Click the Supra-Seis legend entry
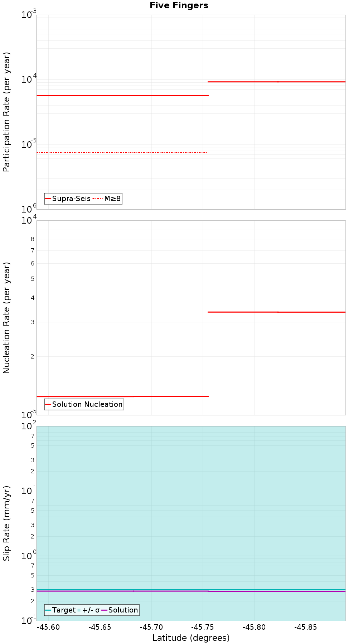This screenshot has height=644, width=358. click(x=68, y=199)
